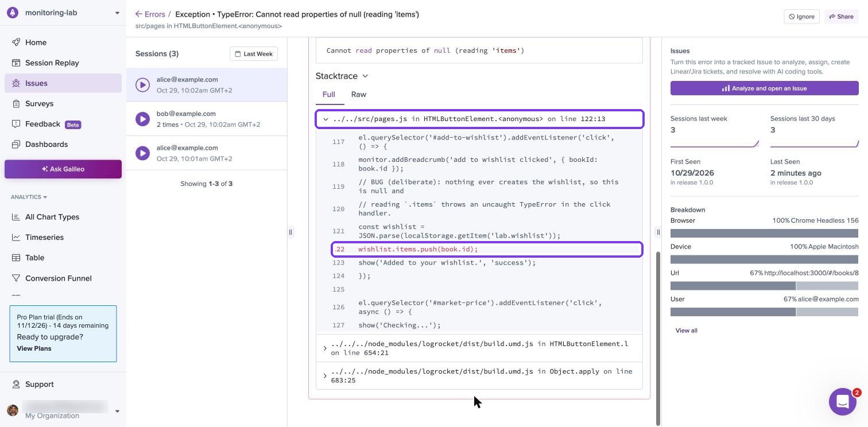Viewport: 868px width, 427px height.
Task: Click the right panel resize handle
Action: pyautogui.click(x=658, y=232)
